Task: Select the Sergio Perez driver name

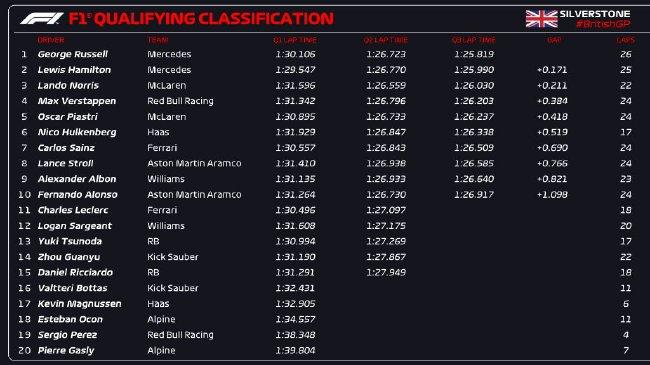Action: (67, 335)
